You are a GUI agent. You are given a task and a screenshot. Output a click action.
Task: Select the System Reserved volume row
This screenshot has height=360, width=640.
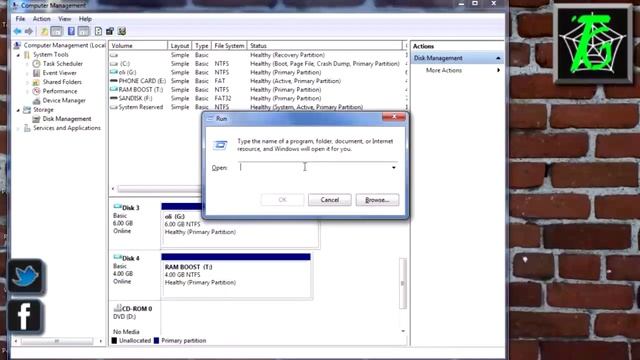pyautogui.click(x=257, y=107)
